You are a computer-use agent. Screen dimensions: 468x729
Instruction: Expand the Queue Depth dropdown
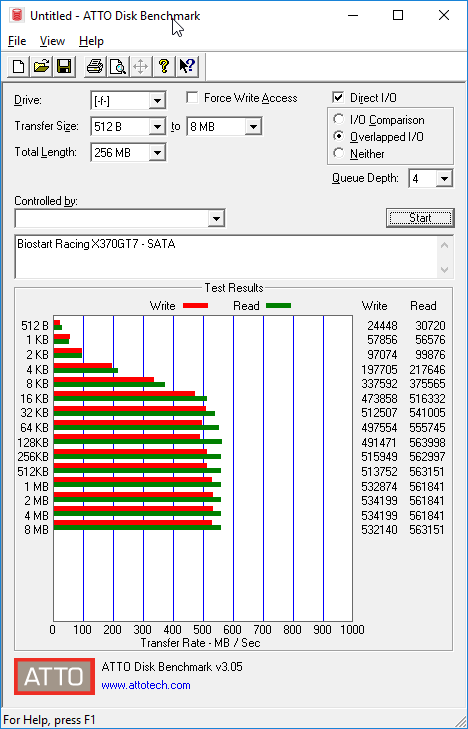[444, 179]
